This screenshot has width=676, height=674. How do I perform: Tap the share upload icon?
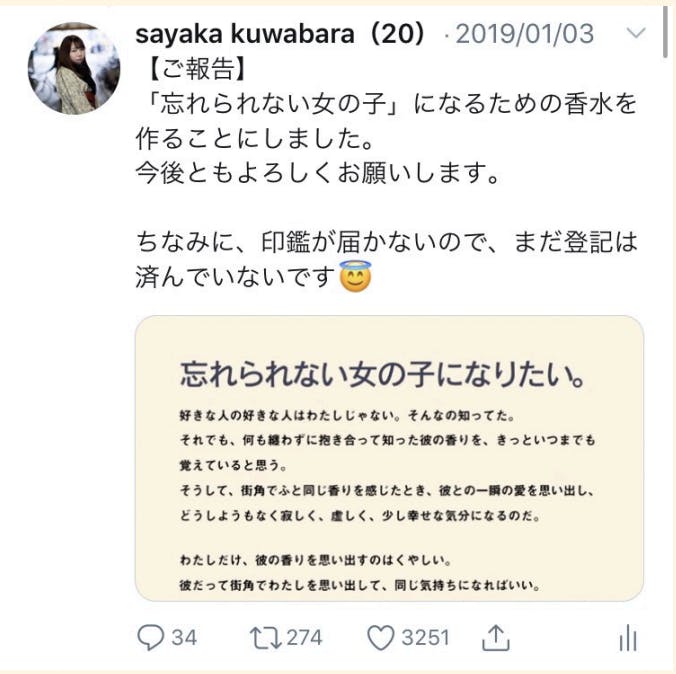tap(496, 637)
